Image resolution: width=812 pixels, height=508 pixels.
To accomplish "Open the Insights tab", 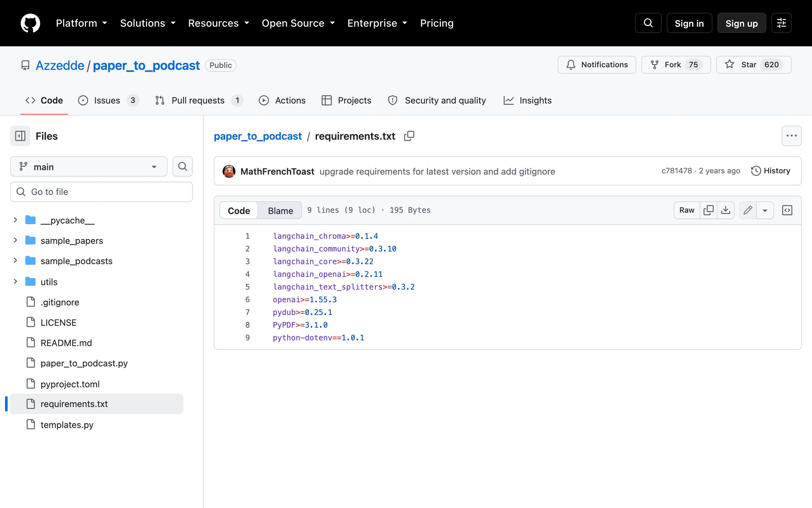I will [x=527, y=100].
